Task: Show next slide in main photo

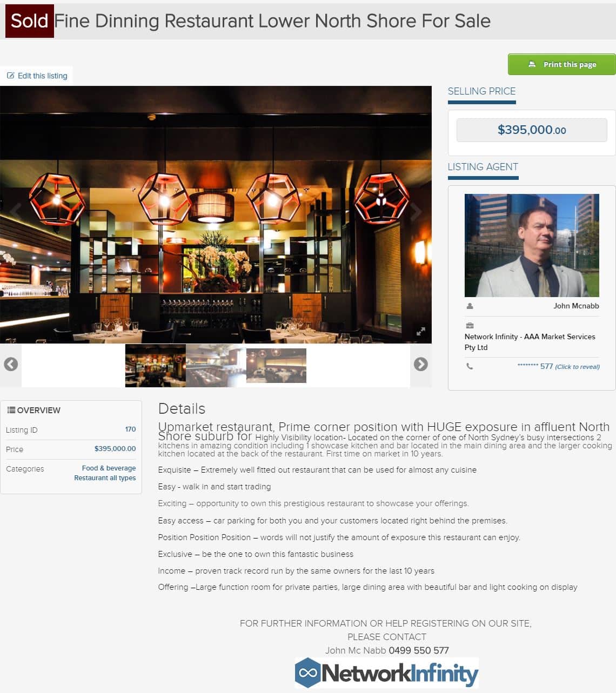Action: click(416, 212)
